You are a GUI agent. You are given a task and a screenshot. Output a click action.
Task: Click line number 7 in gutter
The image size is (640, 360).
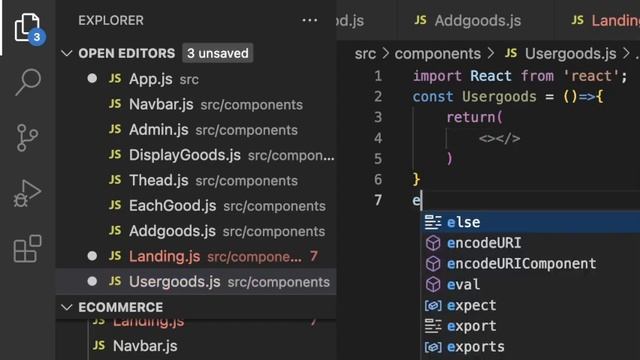pyautogui.click(x=378, y=200)
